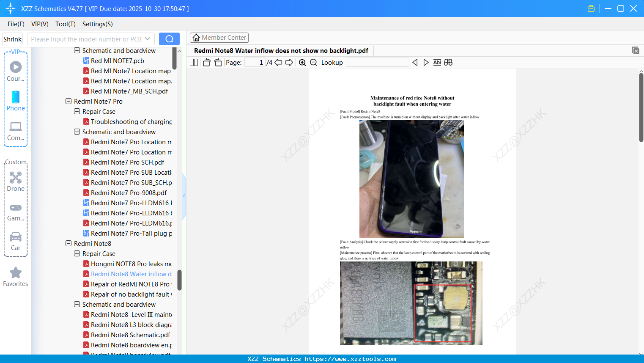This screenshot has width=644, height=363.
Task: Toggle the Abi text match option
Action: click(x=437, y=62)
